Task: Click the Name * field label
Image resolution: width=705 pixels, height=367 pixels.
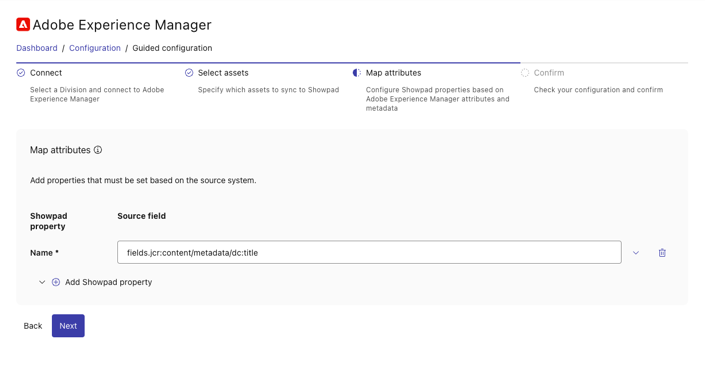Action: (45, 253)
